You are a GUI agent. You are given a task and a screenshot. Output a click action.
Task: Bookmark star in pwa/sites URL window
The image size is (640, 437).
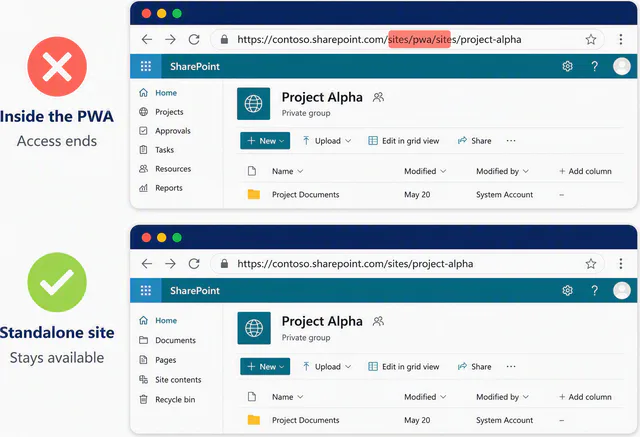click(591, 40)
